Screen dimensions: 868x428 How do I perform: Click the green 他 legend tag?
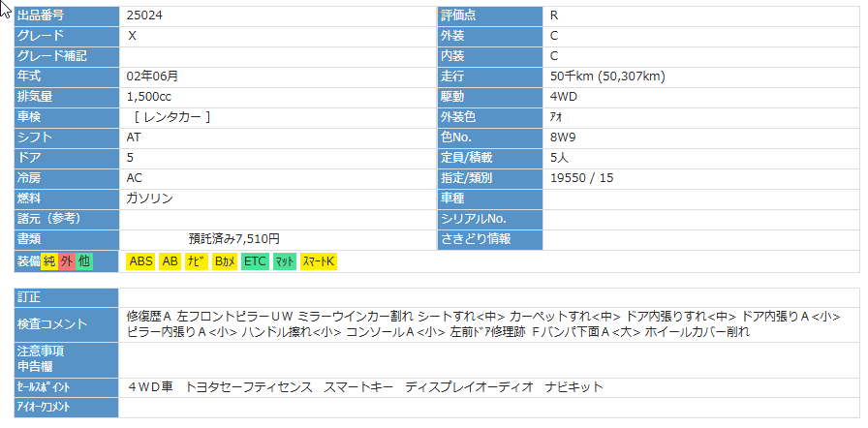(x=84, y=261)
